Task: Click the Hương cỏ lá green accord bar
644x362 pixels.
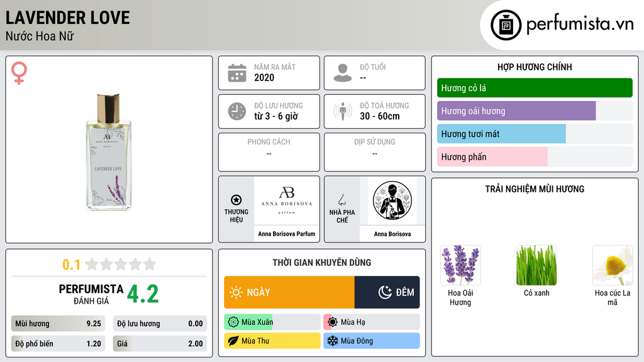Action: click(x=535, y=88)
